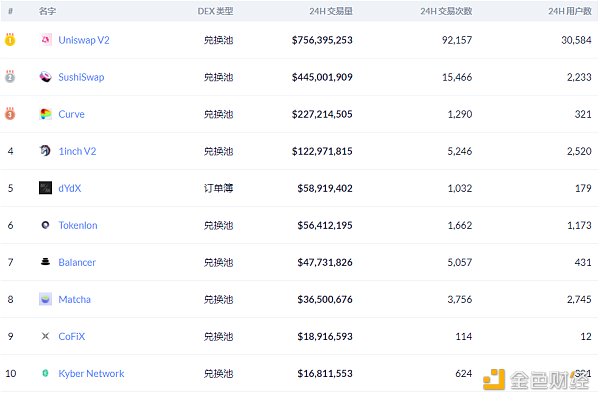The image size is (600, 401).
Task: Click the Tokenlon logo icon
Action: click(46, 225)
